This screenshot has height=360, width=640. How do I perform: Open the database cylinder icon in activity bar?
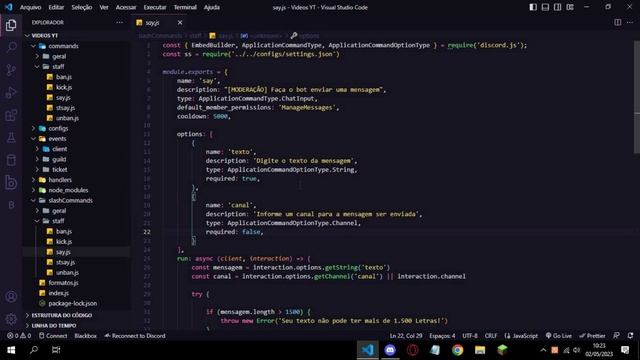coord(11,160)
